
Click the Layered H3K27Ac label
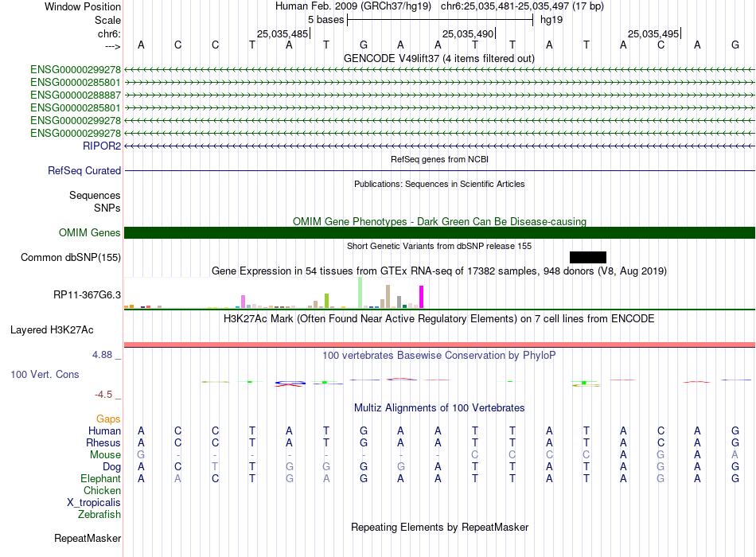click(52, 330)
